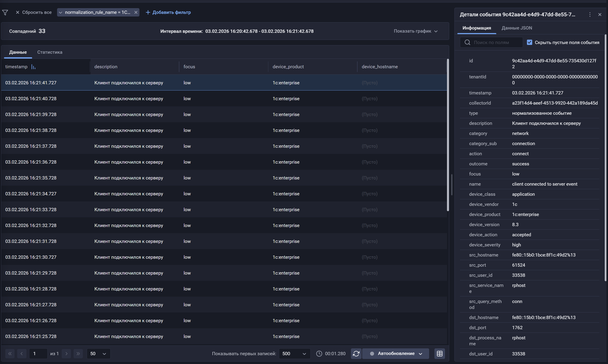This screenshot has height=364, width=608.
Task: Jump to the last page via double-arrow icon
Action: pos(78,353)
